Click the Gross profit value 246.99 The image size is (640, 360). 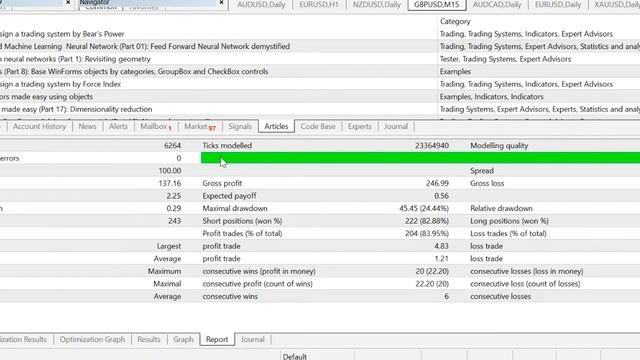pyautogui.click(x=437, y=184)
